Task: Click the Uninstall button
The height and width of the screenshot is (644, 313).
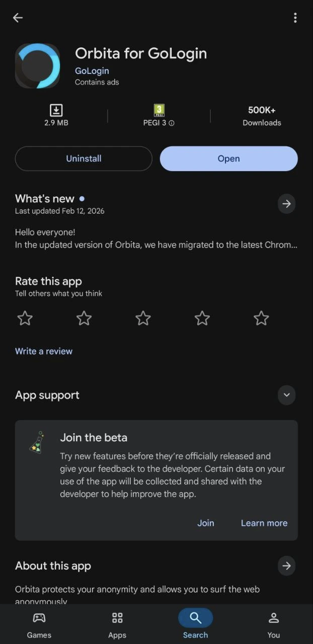Action: (x=84, y=158)
